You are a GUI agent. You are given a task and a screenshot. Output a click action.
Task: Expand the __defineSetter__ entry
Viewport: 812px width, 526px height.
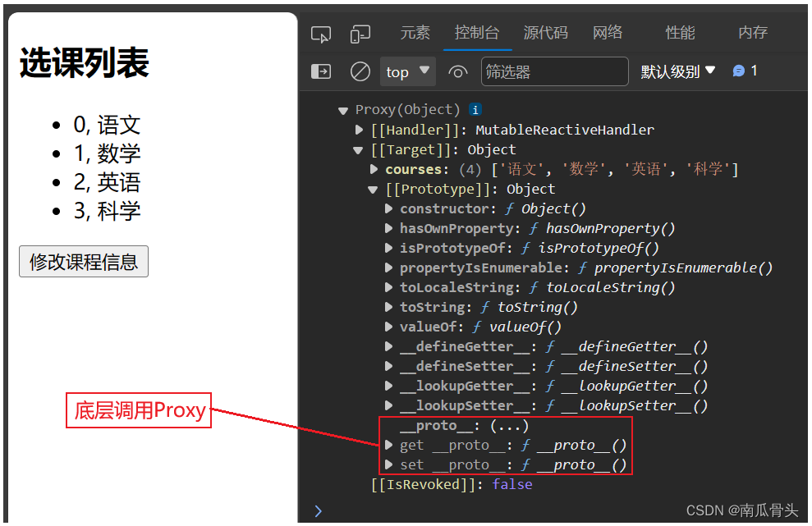[388, 366]
